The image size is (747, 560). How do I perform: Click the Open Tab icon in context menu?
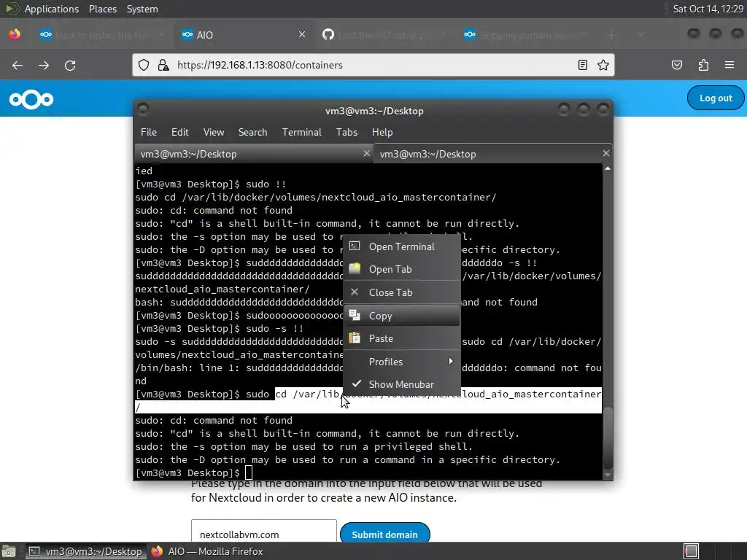355,268
